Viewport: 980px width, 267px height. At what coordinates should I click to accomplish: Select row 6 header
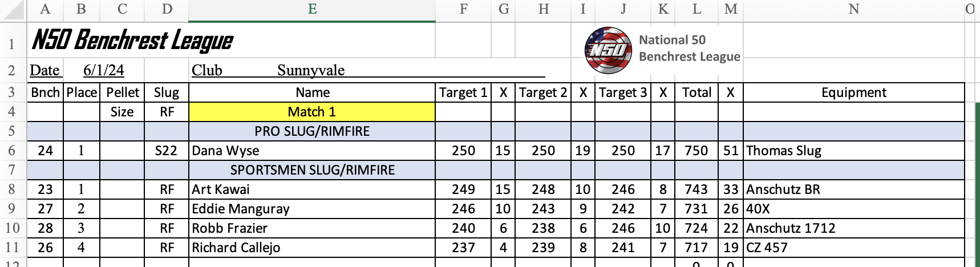(13, 151)
